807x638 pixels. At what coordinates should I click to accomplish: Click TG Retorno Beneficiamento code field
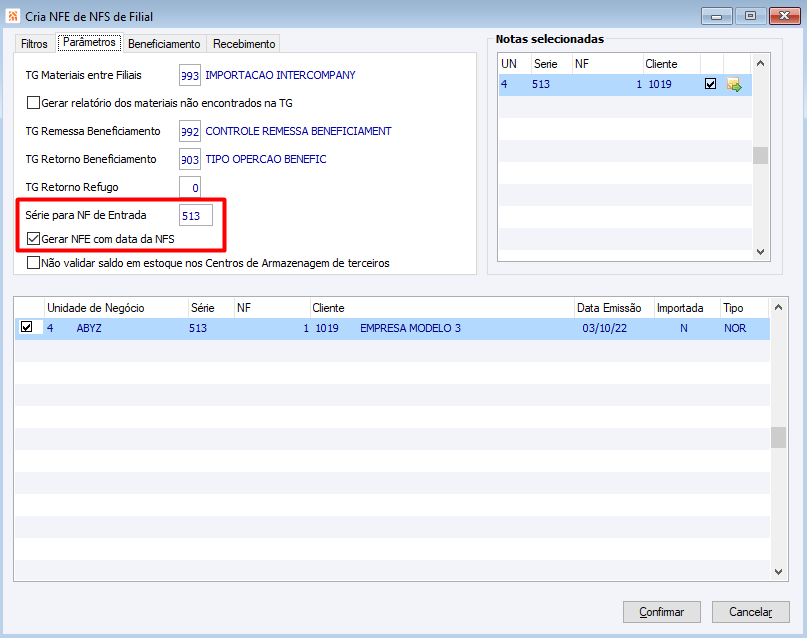(189, 160)
